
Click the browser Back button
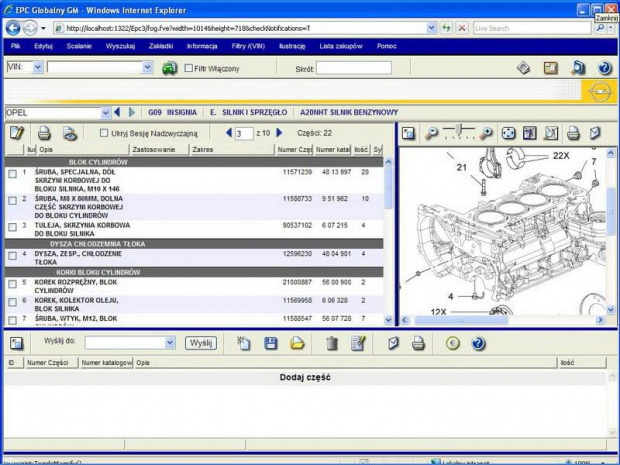pos(13,28)
